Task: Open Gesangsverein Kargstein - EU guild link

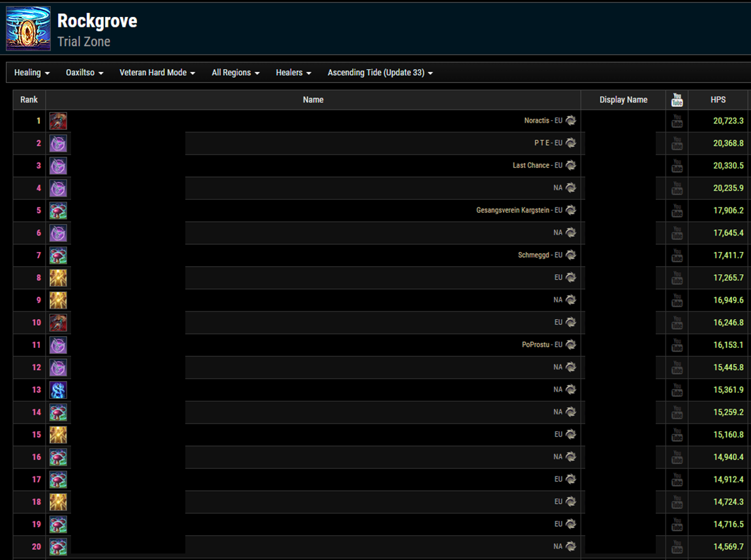Action: pos(519,210)
